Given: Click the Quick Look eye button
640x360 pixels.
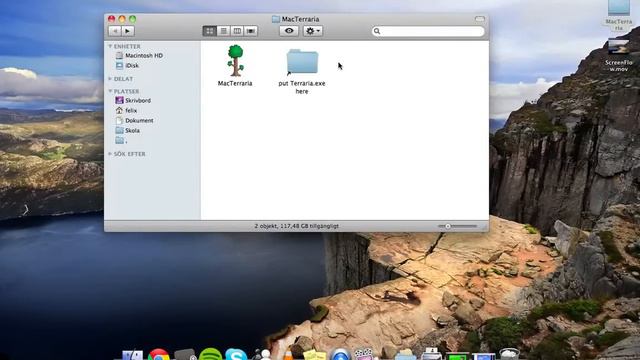Looking at the screenshot, I should 289,31.
